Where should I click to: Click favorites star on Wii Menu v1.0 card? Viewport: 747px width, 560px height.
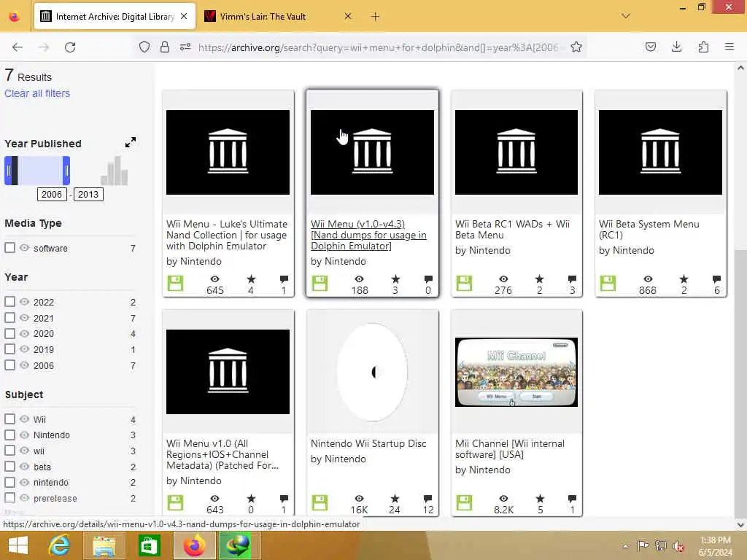pos(251,499)
